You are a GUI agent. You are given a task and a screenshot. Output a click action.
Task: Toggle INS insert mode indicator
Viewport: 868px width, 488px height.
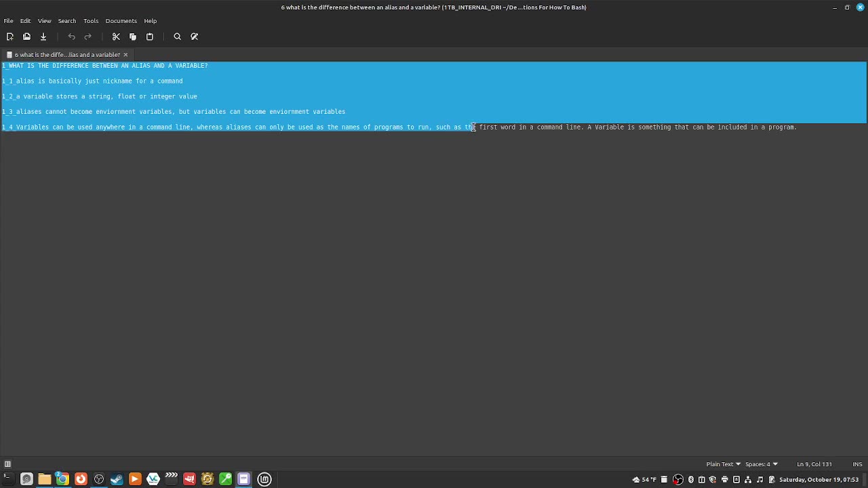857,464
